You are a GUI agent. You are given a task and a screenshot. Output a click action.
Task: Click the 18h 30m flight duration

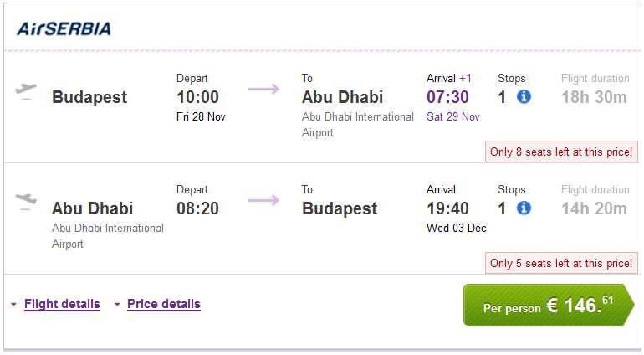594,97
